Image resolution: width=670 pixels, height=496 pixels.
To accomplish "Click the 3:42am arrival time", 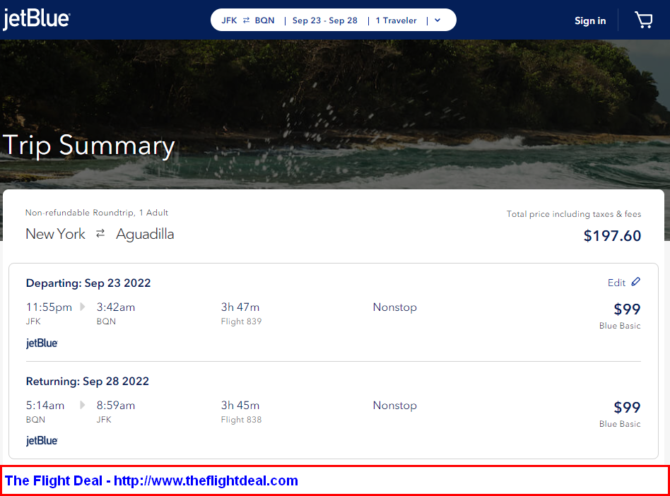I will point(116,307).
